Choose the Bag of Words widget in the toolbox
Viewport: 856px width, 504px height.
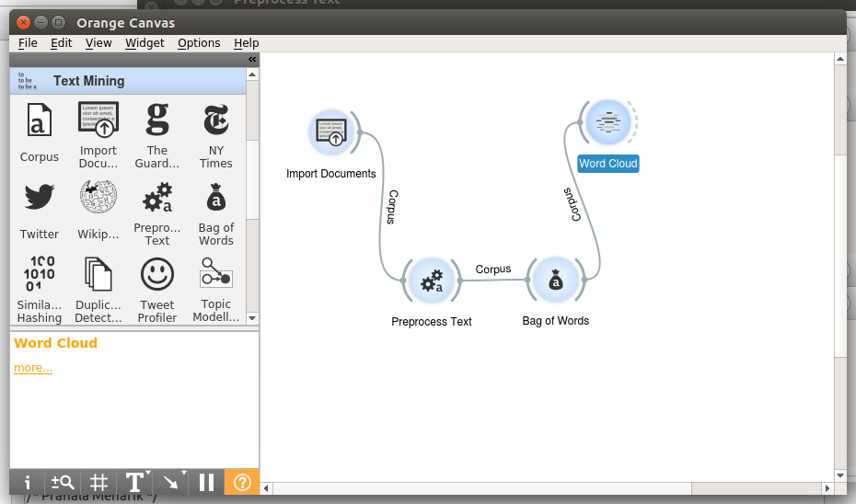point(216,197)
